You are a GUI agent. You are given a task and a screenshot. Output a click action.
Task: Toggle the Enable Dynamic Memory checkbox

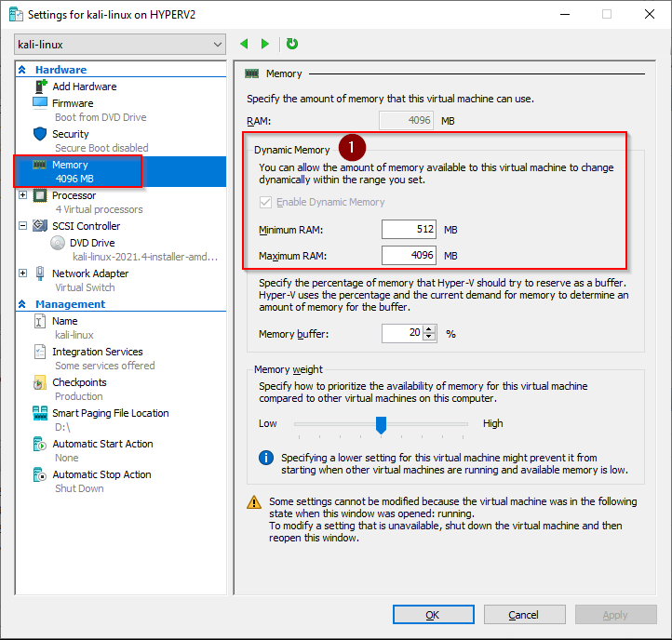[x=266, y=202]
